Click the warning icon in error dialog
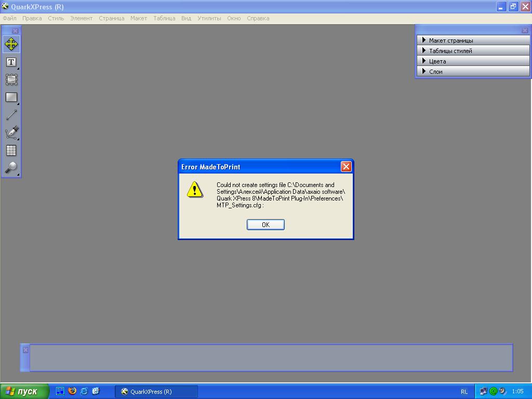Image resolution: width=532 pixels, height=399 pixels. pos(195,189)
